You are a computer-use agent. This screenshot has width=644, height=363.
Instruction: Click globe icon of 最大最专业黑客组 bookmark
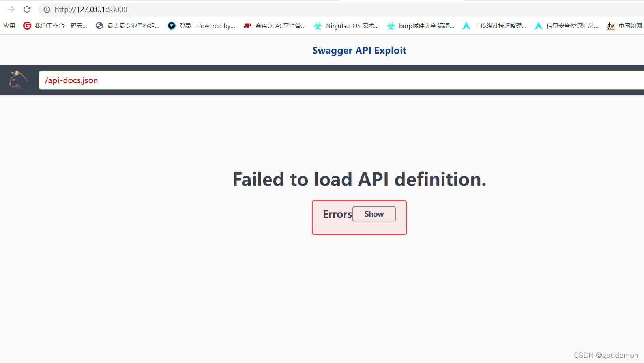point(99,26)
